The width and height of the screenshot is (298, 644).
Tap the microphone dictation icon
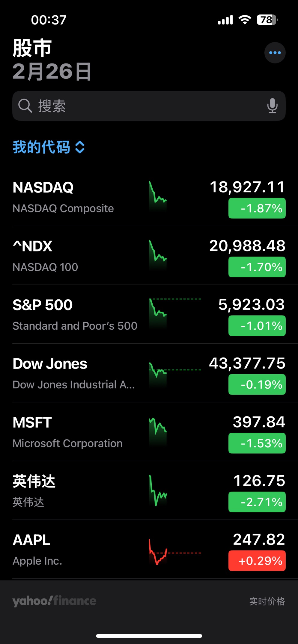pyautogui.click(x=272, y=106)
